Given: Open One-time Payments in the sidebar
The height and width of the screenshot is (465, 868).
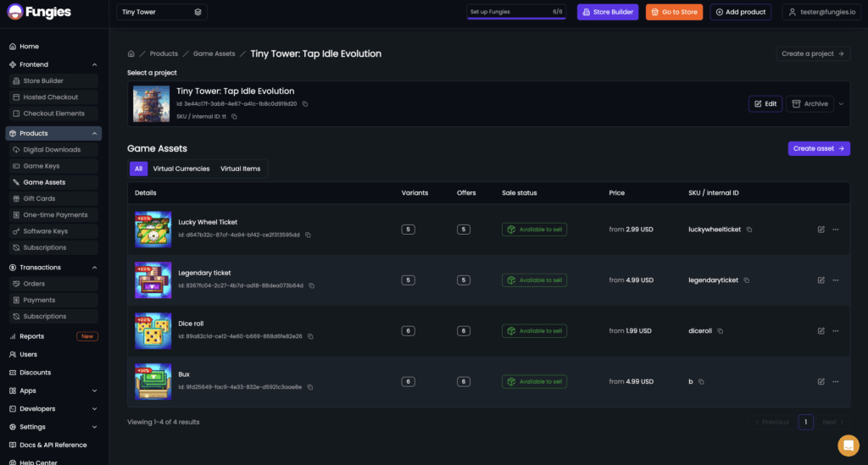Looking at the screenshot, I should [53, 215].
